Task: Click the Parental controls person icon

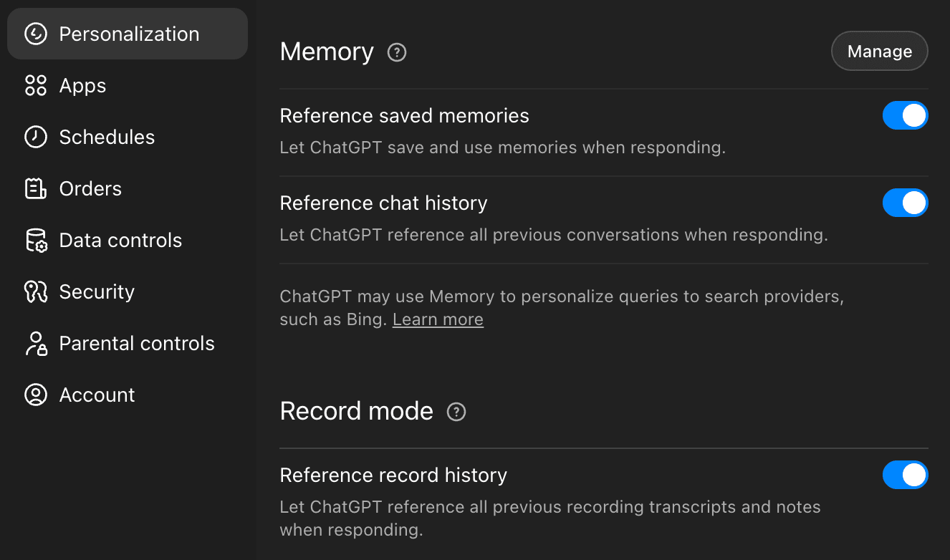Action: tap(36, 343)
